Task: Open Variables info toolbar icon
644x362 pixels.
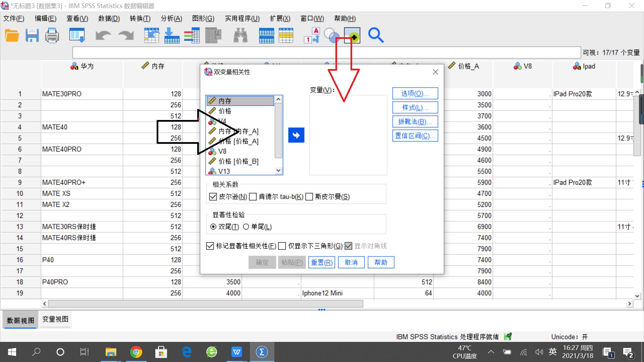Action: (192, 36)
